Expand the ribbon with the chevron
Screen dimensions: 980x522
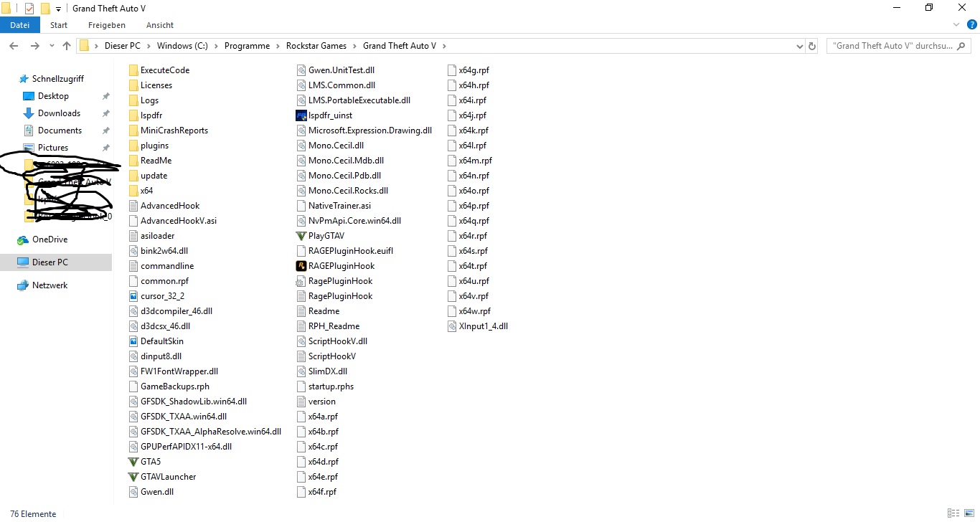(x=957, y=25)
